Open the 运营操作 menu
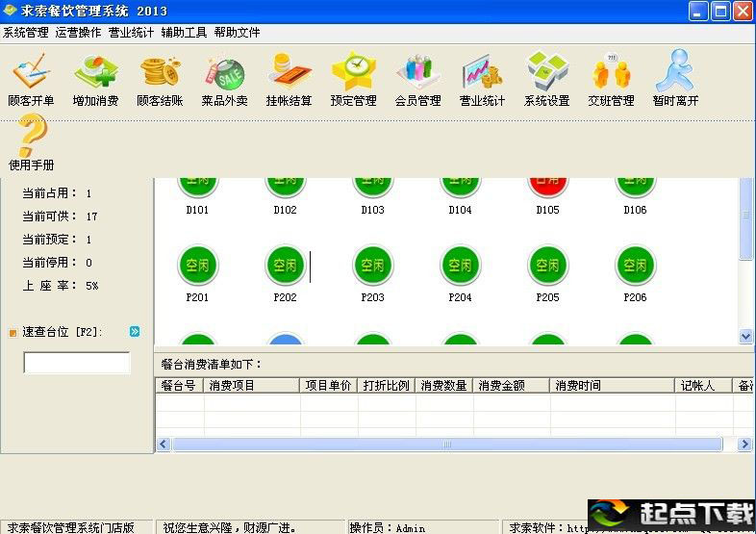Image resolution: width=756 pixels, height=534 pixels. 78,33
